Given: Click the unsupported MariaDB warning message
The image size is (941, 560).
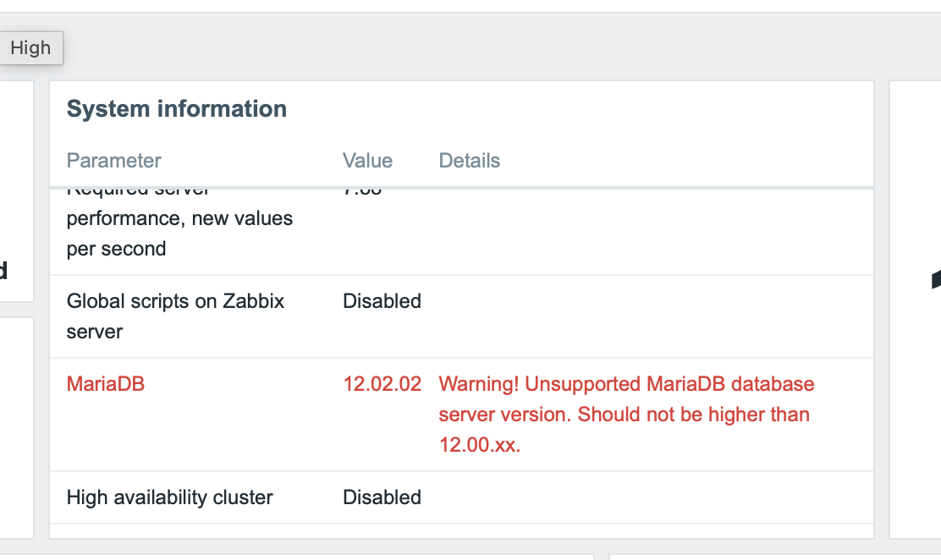Looking at the screenshot, I should click(x=625, y=415).
